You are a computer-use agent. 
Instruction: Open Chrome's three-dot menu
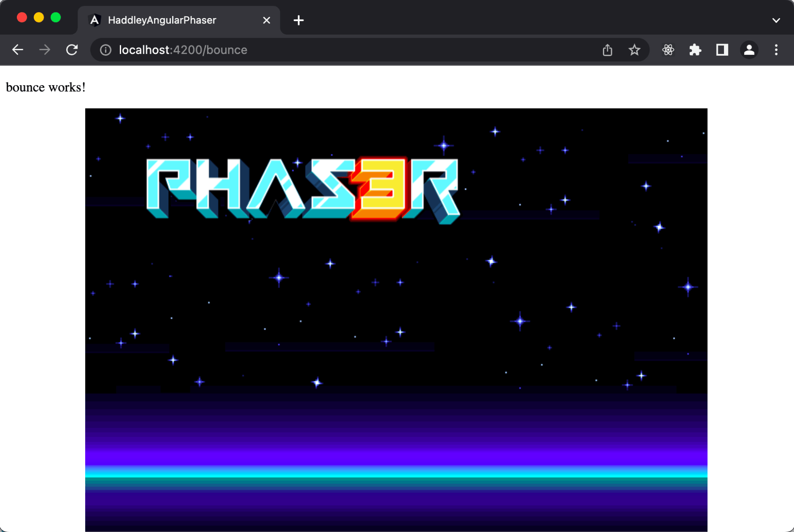[776, 50]
